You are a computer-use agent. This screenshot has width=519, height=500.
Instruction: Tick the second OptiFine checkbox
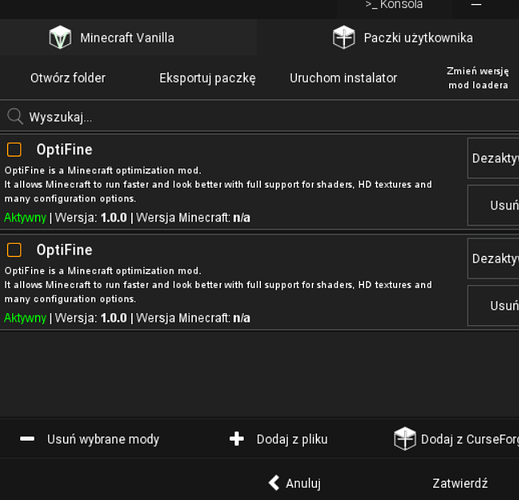click(x=14, y=250)
